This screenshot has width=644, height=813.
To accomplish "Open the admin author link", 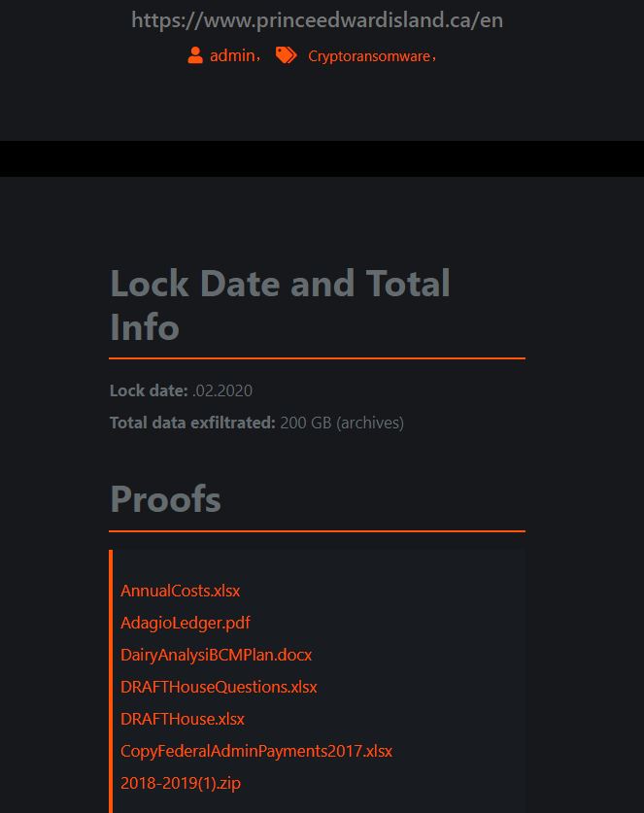I will pyautogui.click(x=232, y=55).
